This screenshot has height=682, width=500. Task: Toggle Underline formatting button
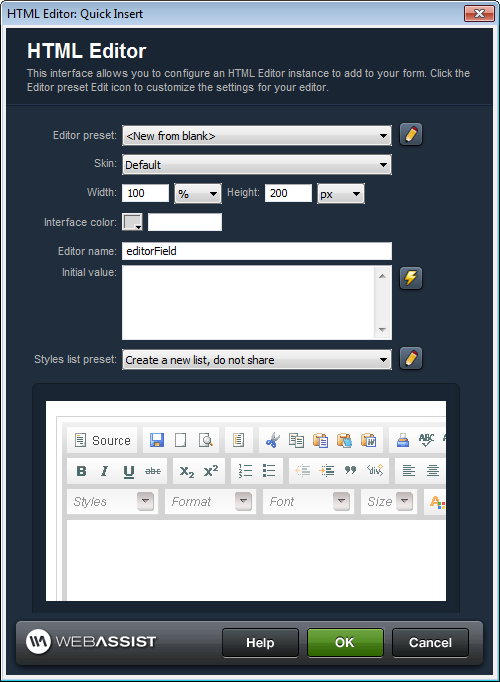(129, 471)
